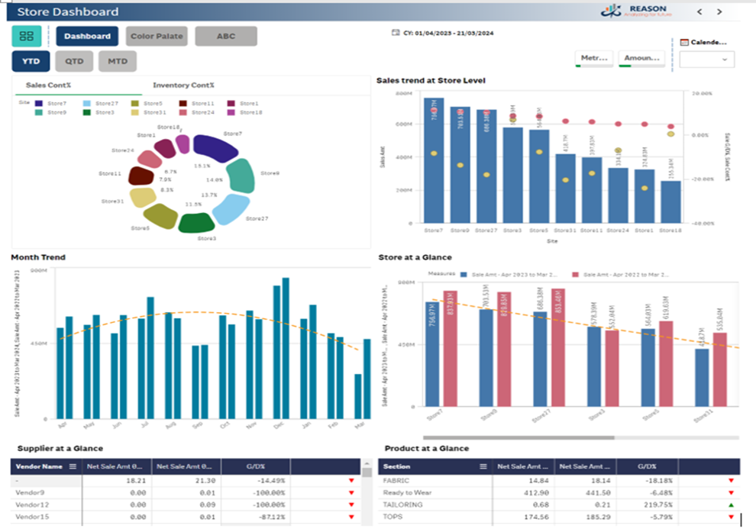756x532 pixels.
Task: Open the Metric selector dropdown
Action: click(x=593, y=59)
